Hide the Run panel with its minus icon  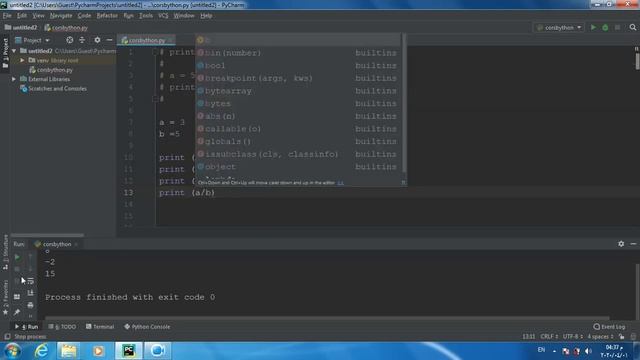click(x=633, y=244)
